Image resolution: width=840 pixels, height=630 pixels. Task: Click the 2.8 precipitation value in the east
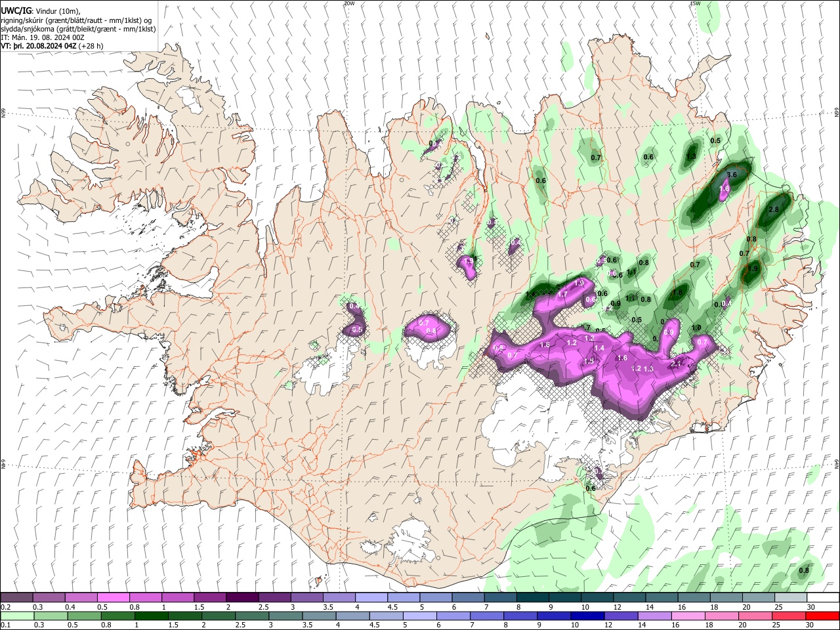[773, 209]
